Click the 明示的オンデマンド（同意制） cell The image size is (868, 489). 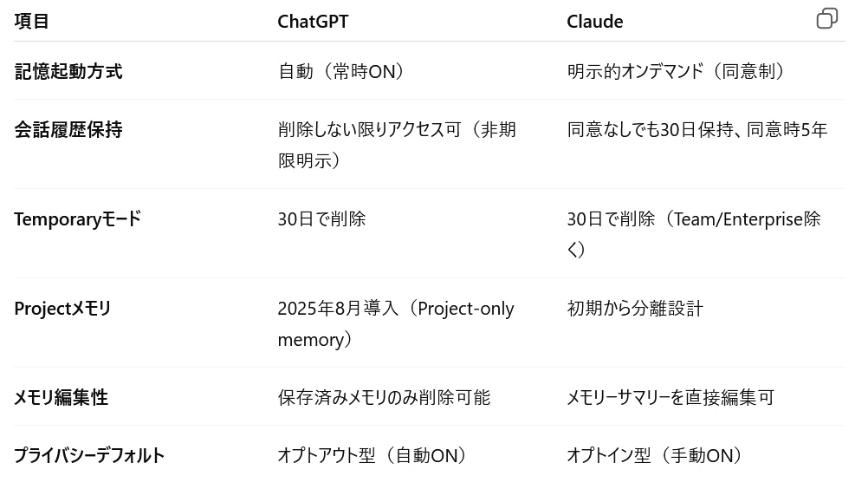[677, 71]
